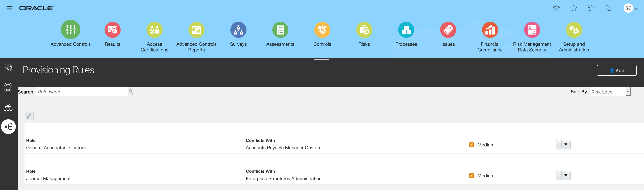
Task: Open Risk Management Data Security icon
Action: [532, 30]
